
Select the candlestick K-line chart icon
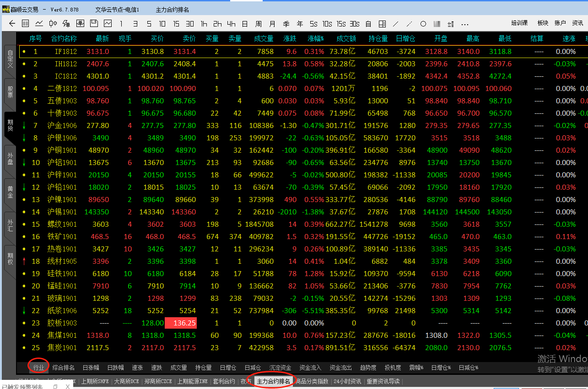53,23
